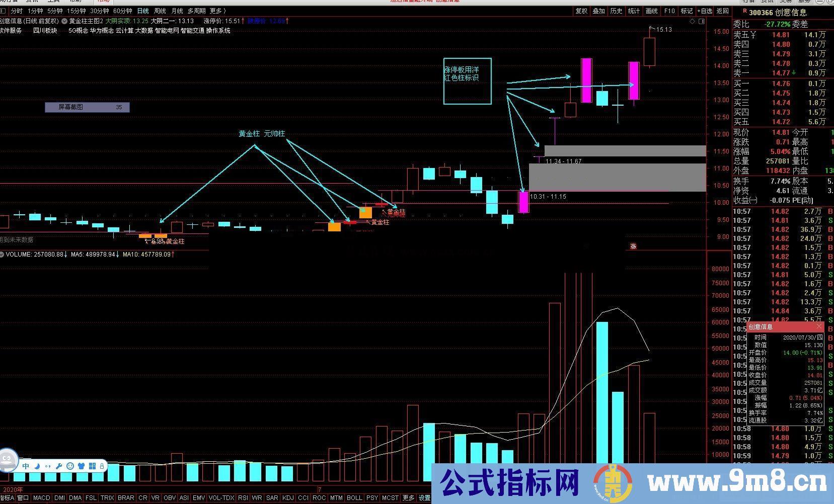Expand 更多 indicators at bottom bar
The image size is (834, 504).
(x=408, y=498)
